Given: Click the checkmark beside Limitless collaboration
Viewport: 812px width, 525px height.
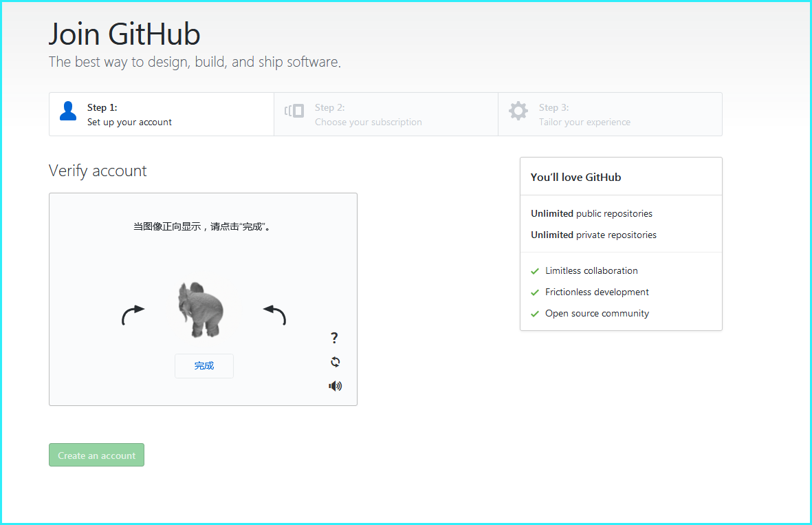Looking at the screenshot, I should 535,271.
